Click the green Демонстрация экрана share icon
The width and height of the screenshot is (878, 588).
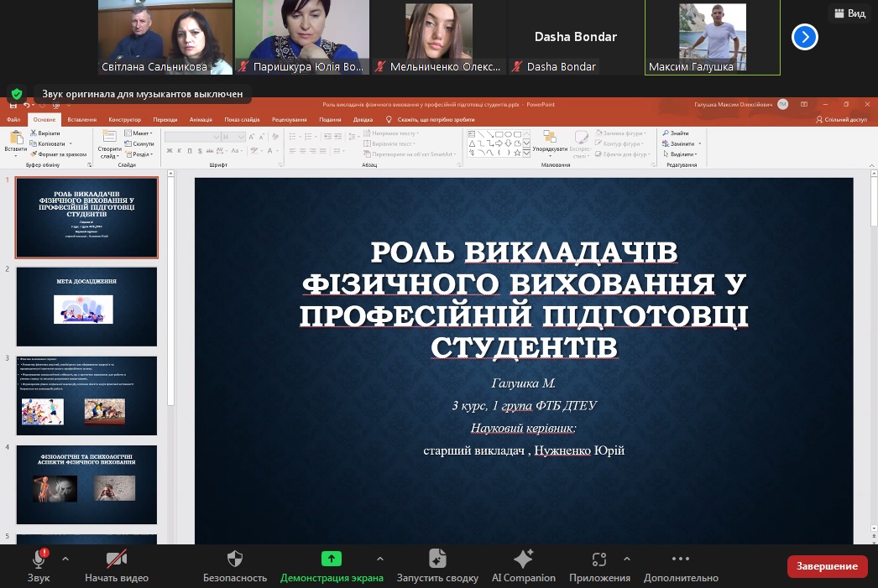[332, 559]
